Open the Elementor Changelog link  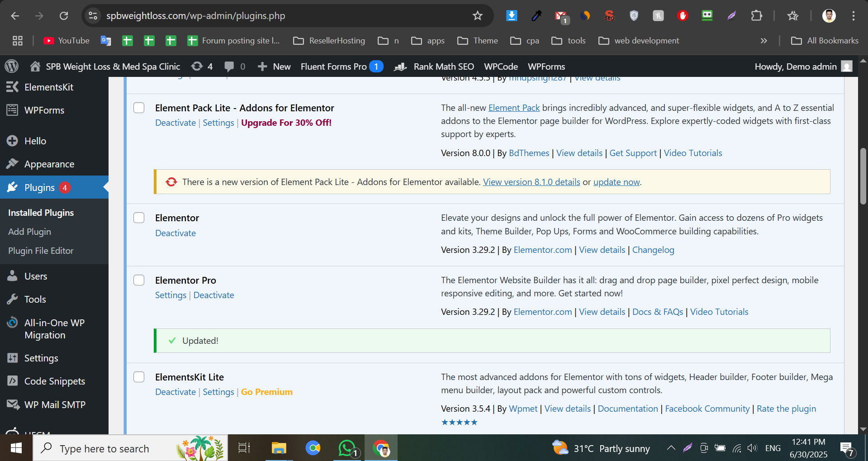(653, 250)
